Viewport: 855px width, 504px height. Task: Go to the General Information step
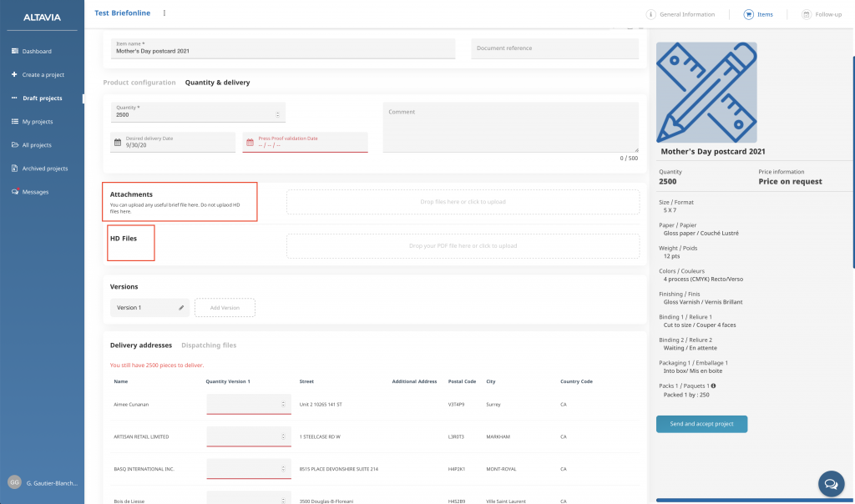tap(680, 14)
